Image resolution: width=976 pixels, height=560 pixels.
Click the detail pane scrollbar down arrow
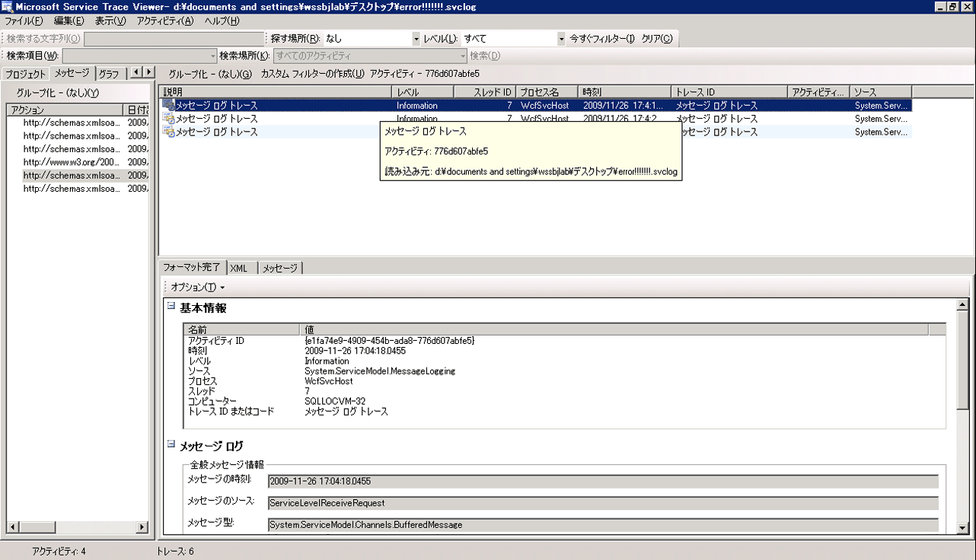(962, 528)
